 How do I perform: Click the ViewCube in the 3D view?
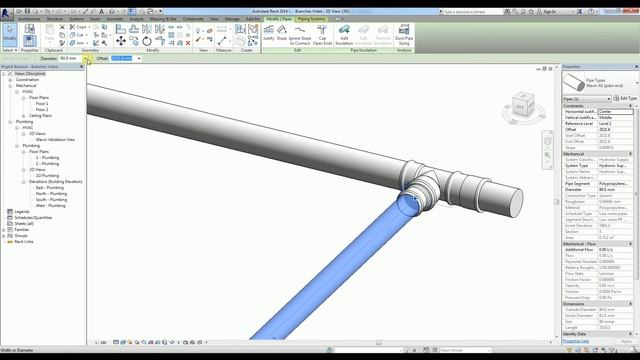click(x=523, y=105)
